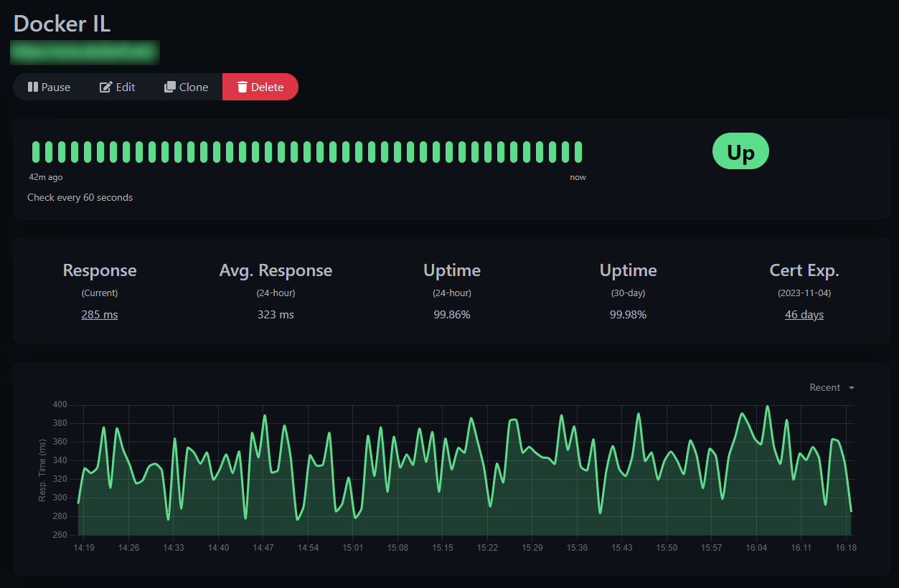The height and width of the screenshot is (588, 899).
Task: Click the oldest heartbeat bar near 42m ago
Action: 34,151
